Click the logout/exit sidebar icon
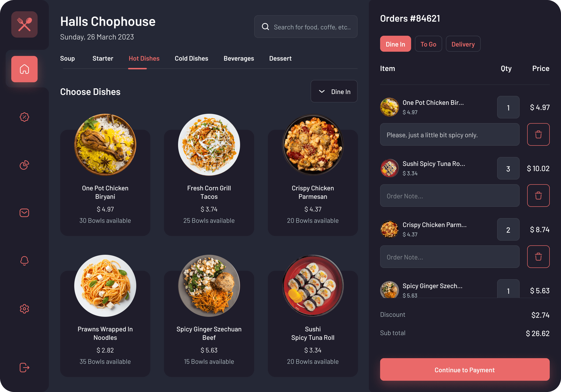561x392 pixels. [24, 366]
